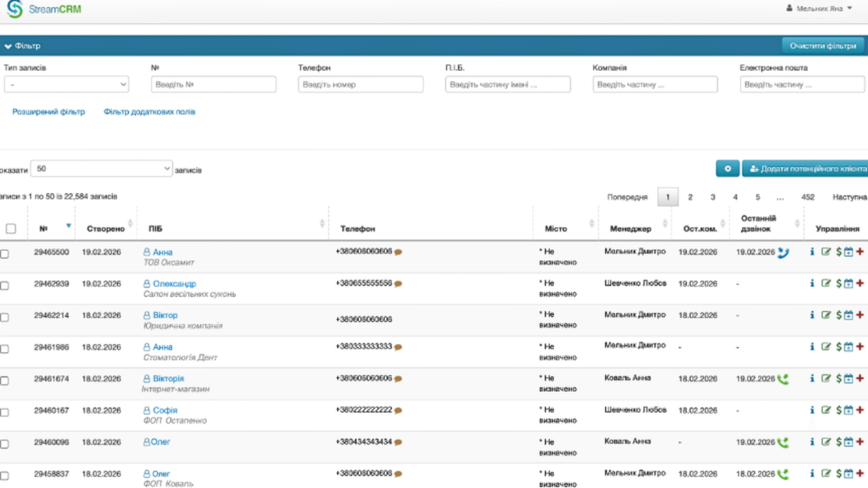
Task: Click calendar-plus icon in row 29462214
Action: pyautogui.click(x=848, y=315)
